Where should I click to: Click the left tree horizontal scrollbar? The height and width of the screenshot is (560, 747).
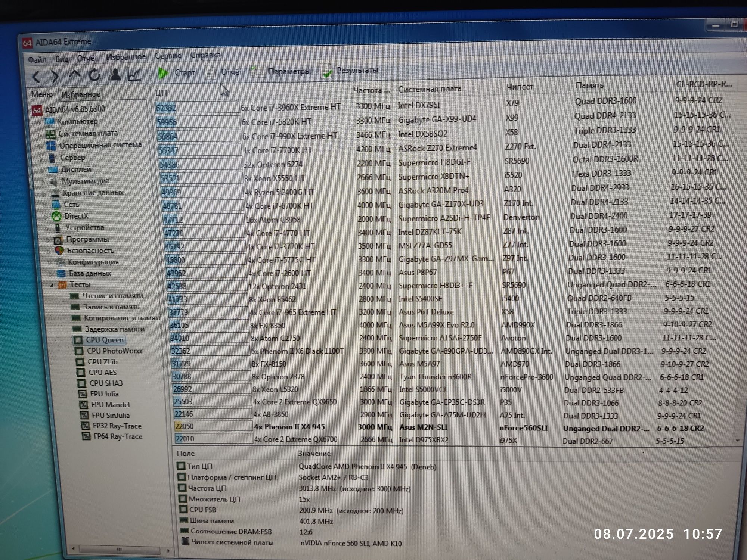click(x=120, y=550)
